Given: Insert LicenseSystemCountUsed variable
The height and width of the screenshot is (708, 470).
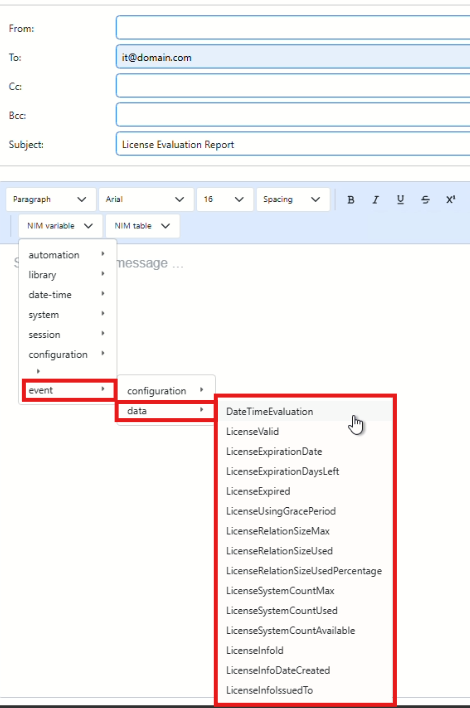Looking at the screenshot, I should click(x=305, y=610).
